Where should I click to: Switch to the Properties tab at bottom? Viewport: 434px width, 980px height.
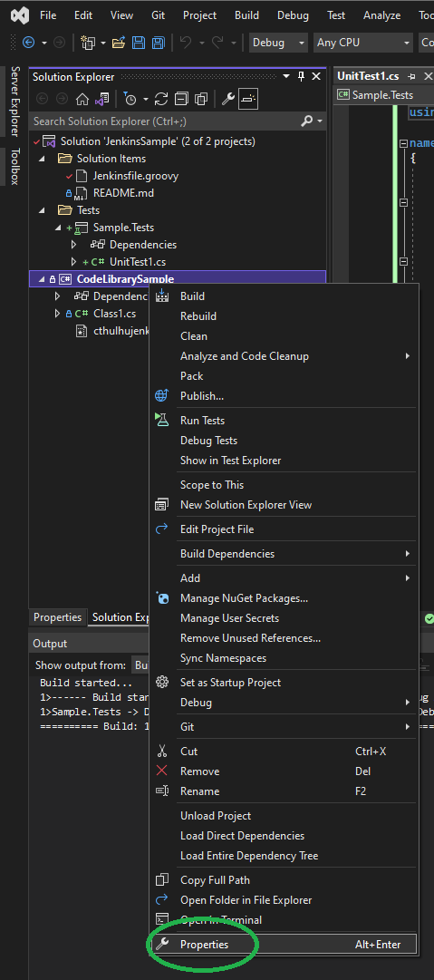pyautogui.click(x=57, y=616)
